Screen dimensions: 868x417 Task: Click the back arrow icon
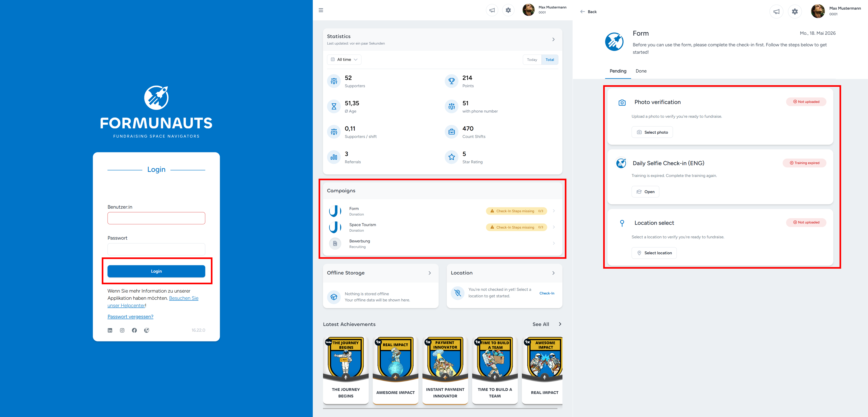tap(582, 12)
